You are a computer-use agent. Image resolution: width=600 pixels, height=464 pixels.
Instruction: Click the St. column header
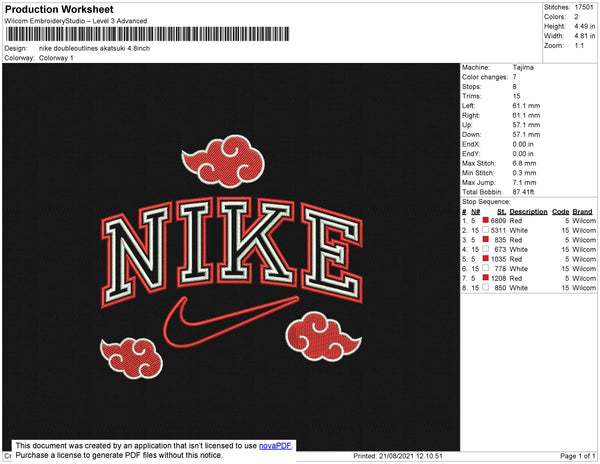click(x=502, y=212)
